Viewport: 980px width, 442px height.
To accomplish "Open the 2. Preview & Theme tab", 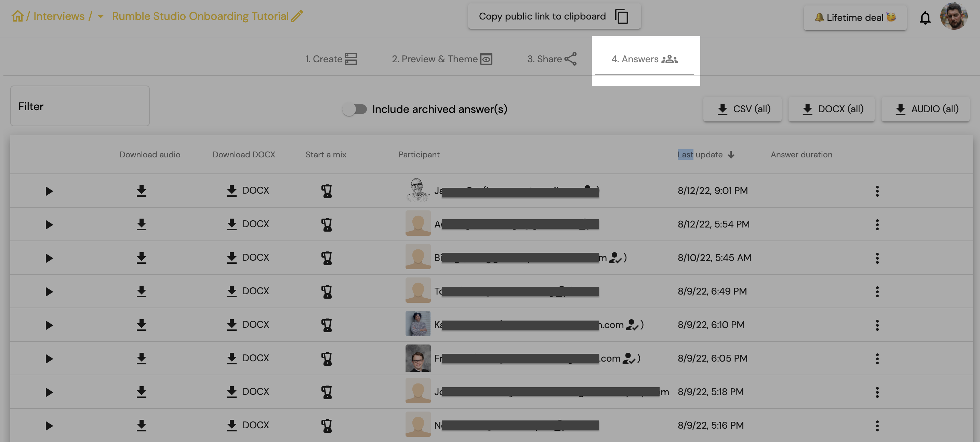I will point(442,59).
